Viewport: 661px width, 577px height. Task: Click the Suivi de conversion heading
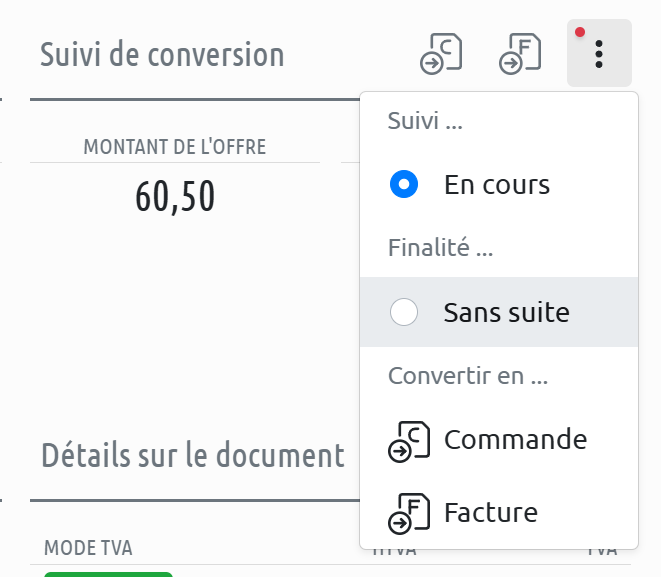pos(162,54)
